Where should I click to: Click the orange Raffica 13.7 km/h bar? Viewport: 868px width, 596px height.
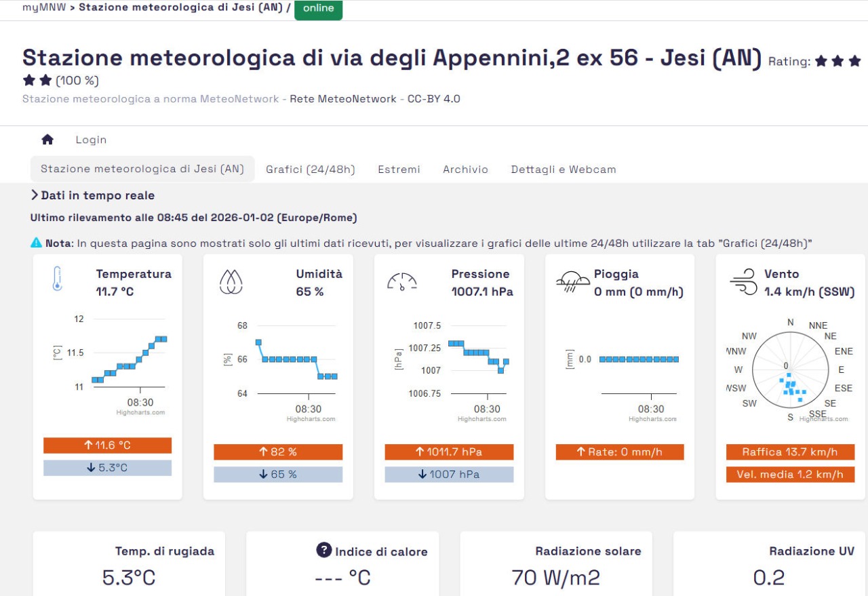(x=790, y=452)
